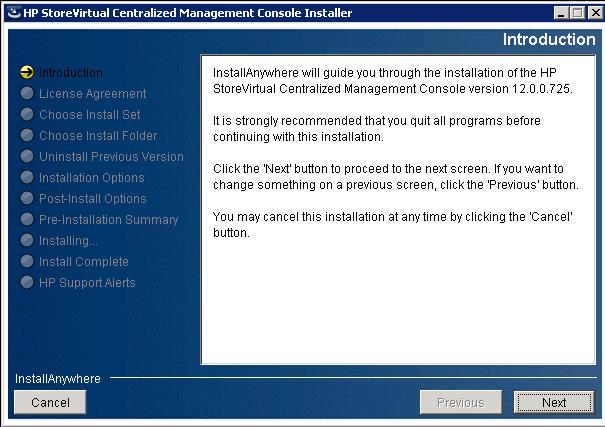Select the Post-Install Options step label
Viewport: 605px width, 427px height.
[93, 199]
